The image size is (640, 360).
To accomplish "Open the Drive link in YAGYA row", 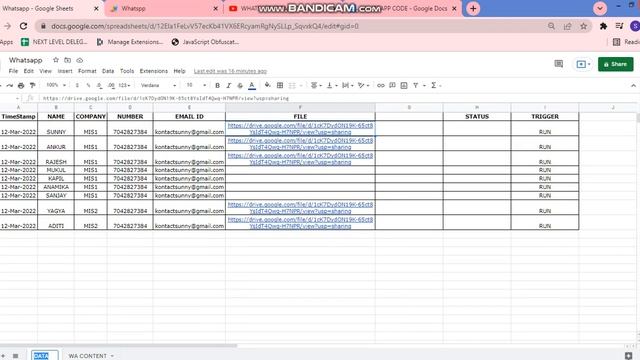I will click(x=300, y=208).
